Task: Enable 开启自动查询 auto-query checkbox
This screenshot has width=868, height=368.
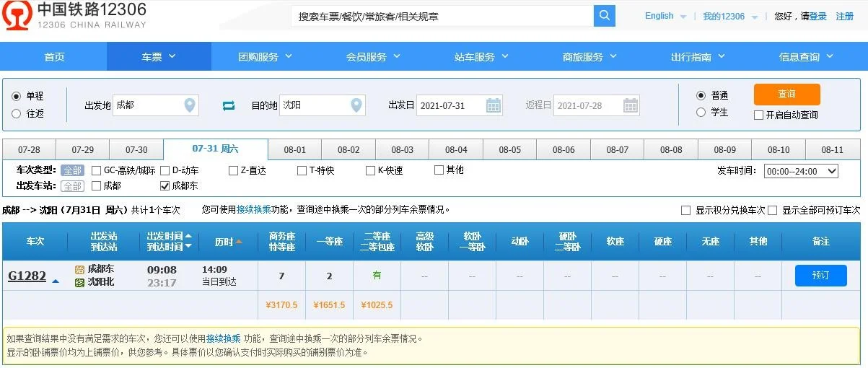Action: [x=758, y=115]
